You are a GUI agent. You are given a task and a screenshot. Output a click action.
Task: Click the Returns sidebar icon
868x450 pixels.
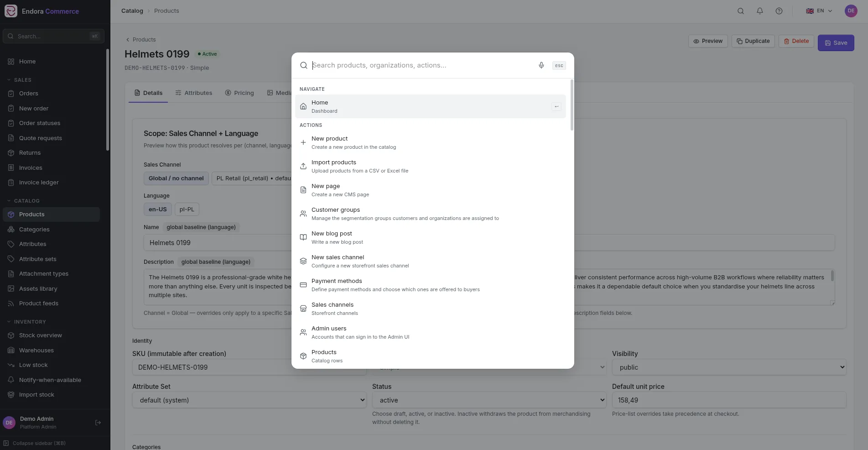[x=11, y=153]
